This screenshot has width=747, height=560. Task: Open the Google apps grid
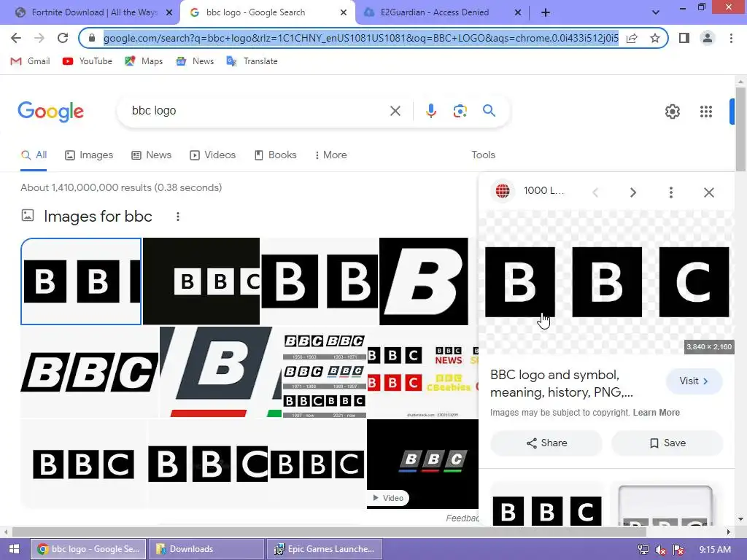point(706,112)
